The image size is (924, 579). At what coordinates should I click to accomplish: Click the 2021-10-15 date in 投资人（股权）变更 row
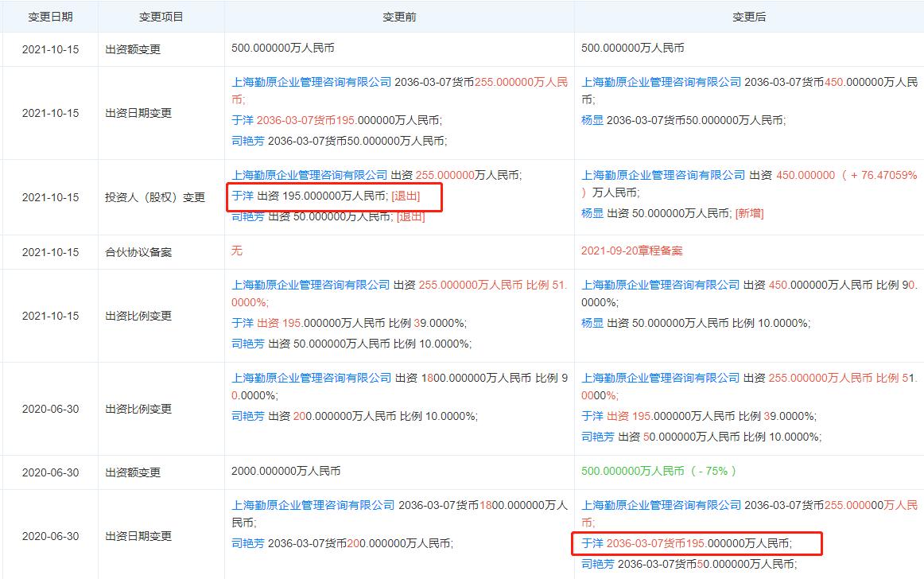pyautogui.click(x=50, y=197)
